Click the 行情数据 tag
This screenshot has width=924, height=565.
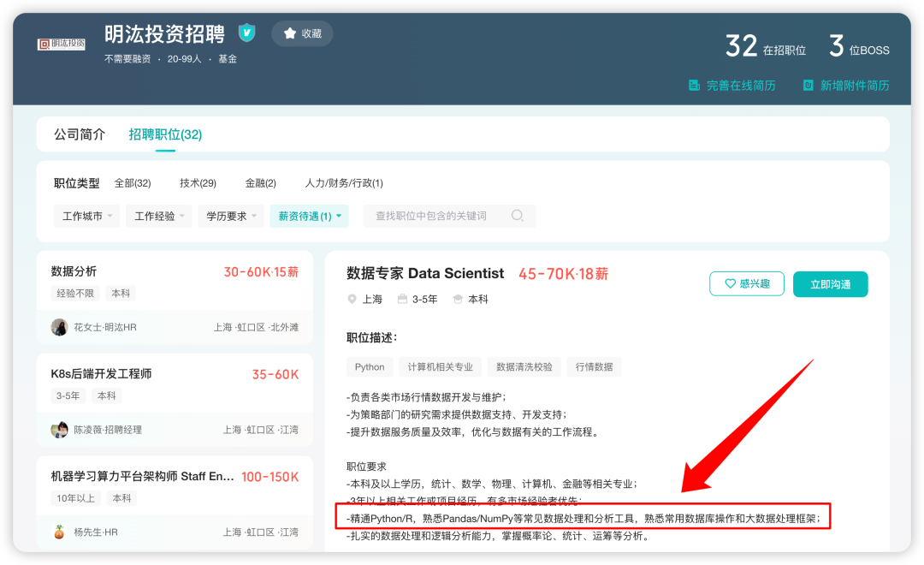point(594,367)
